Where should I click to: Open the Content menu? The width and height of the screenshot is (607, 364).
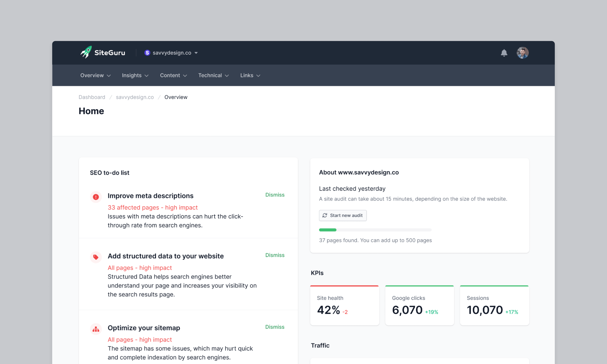coord(173,76)
